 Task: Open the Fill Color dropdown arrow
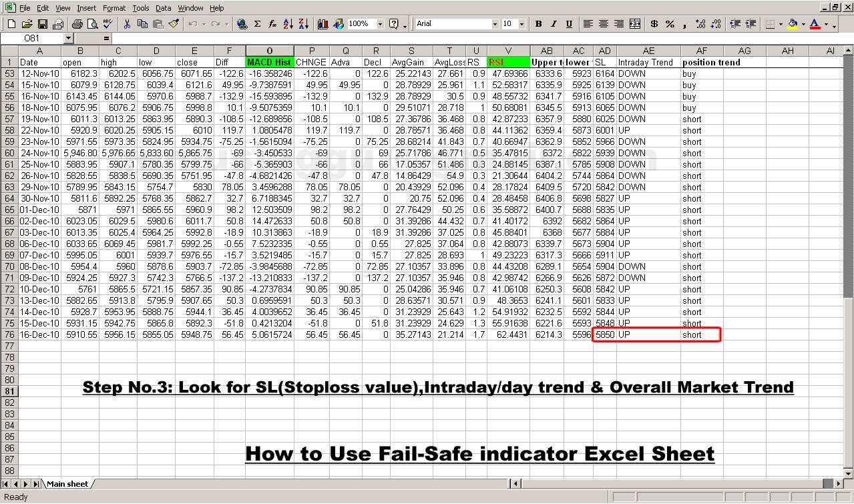(x=804, y=24)
